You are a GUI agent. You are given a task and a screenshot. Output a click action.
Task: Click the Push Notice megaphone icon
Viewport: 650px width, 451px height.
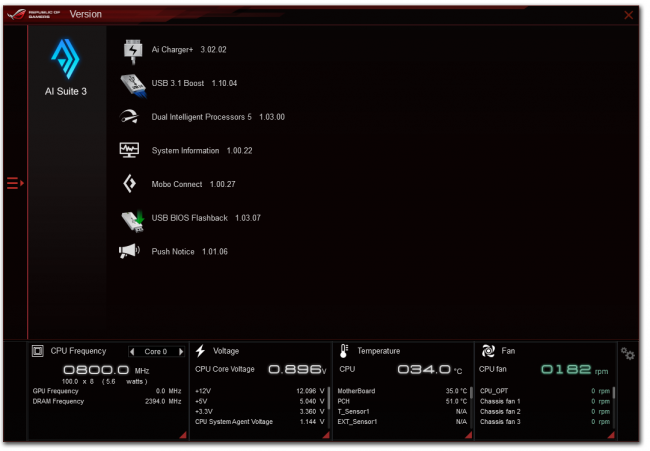tap(129, 251)
